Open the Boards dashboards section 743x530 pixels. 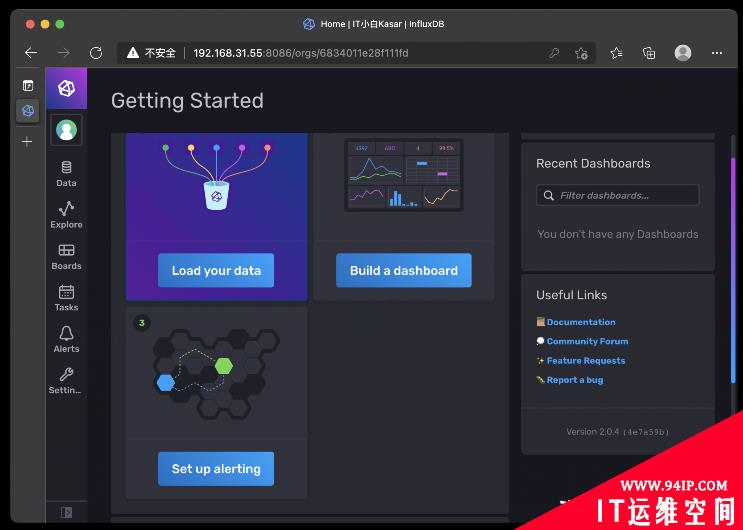(x=66, y=257)
